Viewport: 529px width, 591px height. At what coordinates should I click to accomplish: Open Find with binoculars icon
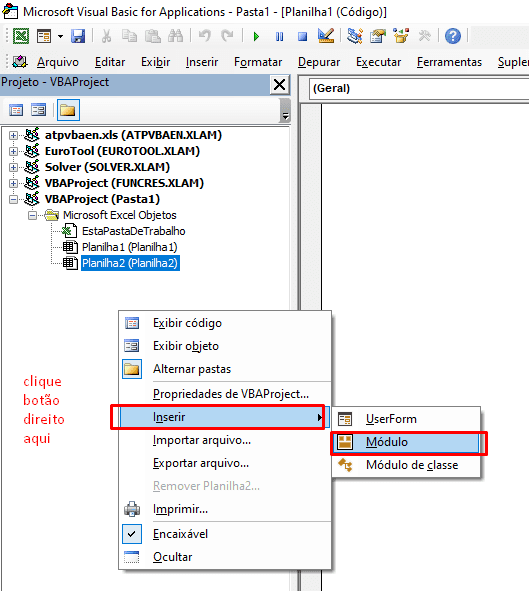[x=175, y=36]
